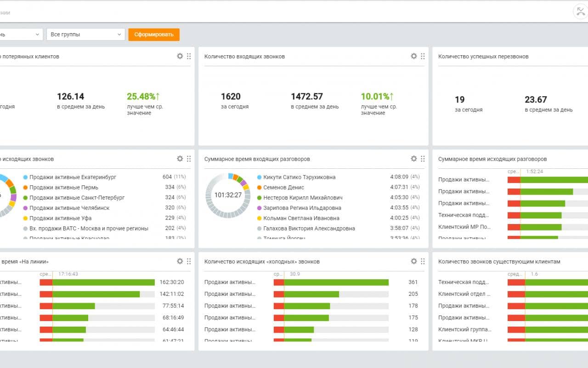Select Вх. продажи ВАТС - Москва row
Screen dimensions: 588x368
pos(104,228)
